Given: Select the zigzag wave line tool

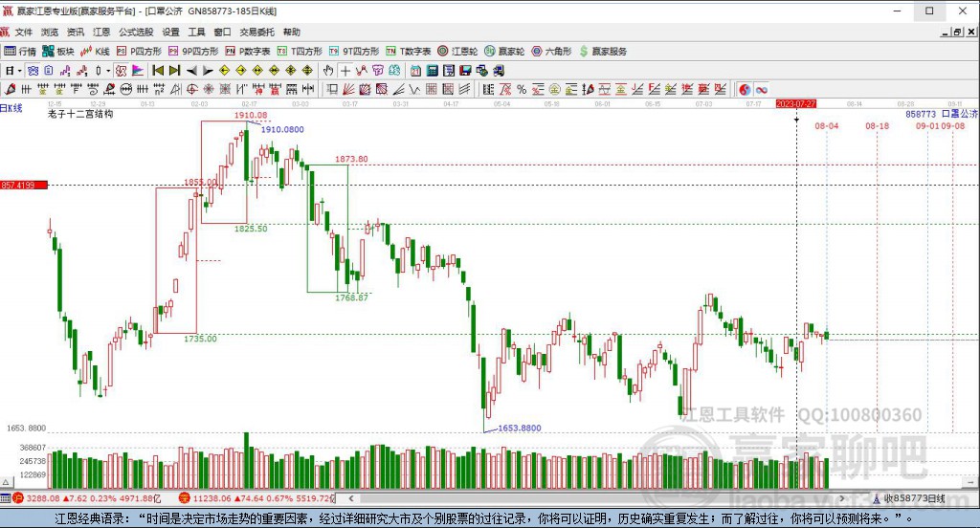Looking at the screenshot, I should pos(414,89).
